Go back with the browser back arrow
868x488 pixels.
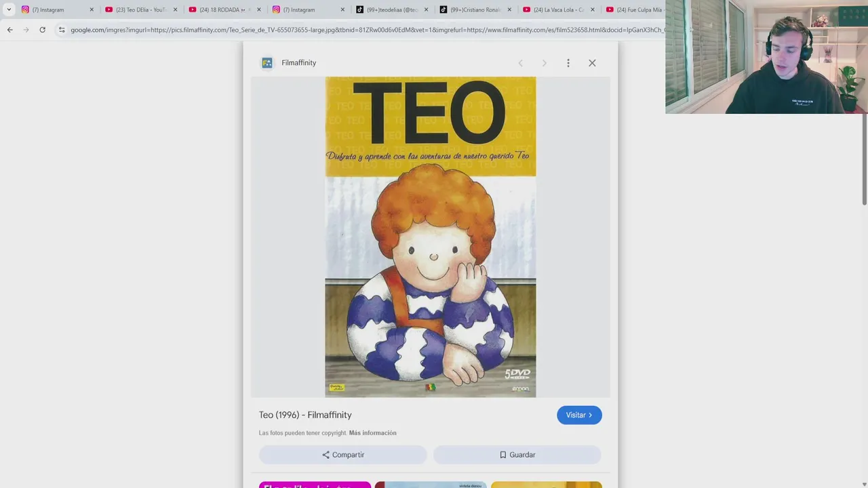point(9,30)
